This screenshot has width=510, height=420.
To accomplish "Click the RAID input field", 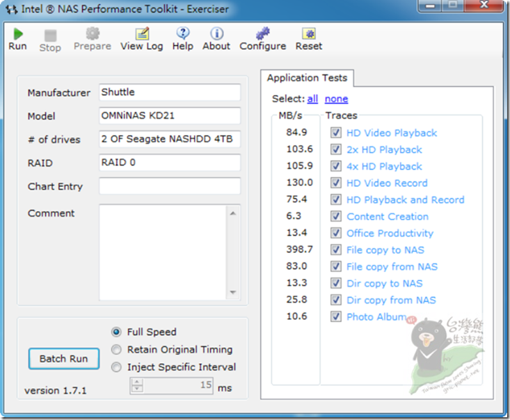I will [170, 163].
